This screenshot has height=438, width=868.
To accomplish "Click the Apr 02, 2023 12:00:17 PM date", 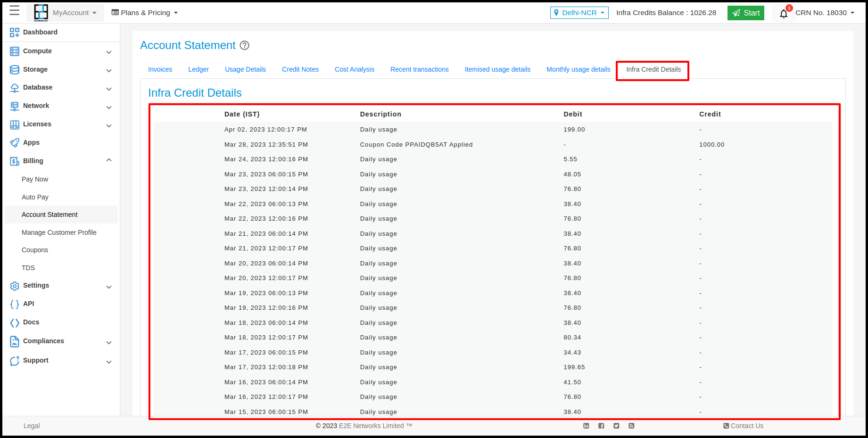I will pos(265,130).
